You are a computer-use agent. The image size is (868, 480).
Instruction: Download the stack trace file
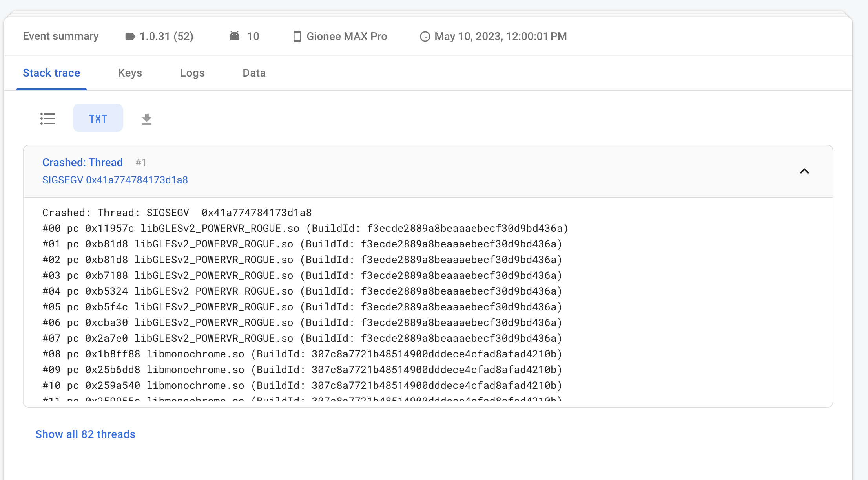(x=147, y=118)
